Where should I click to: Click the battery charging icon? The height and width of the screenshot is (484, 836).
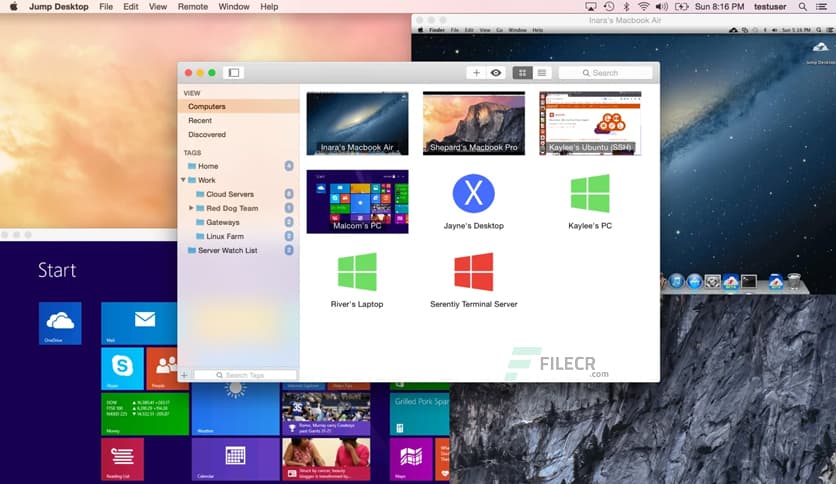coord(681,6)
